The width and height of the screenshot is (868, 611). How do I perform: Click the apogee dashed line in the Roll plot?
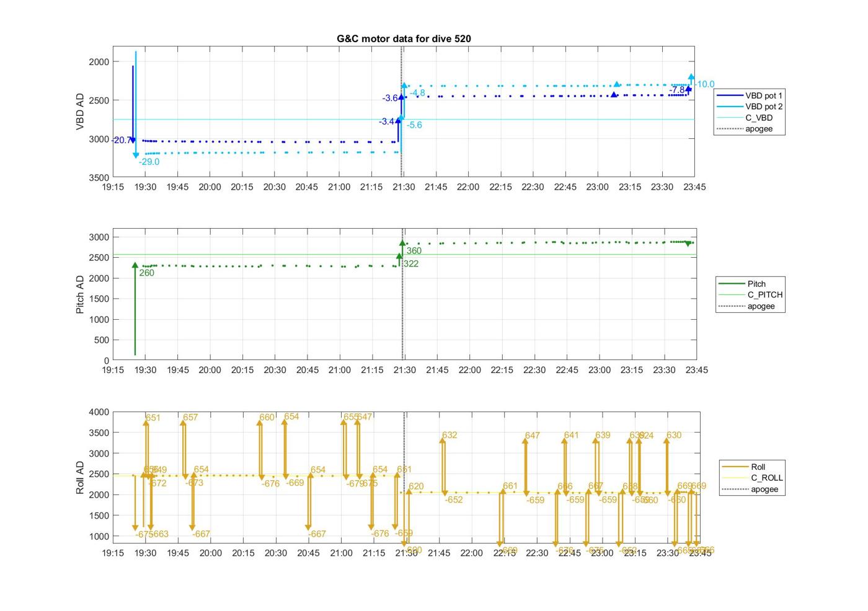click(404, 478)
